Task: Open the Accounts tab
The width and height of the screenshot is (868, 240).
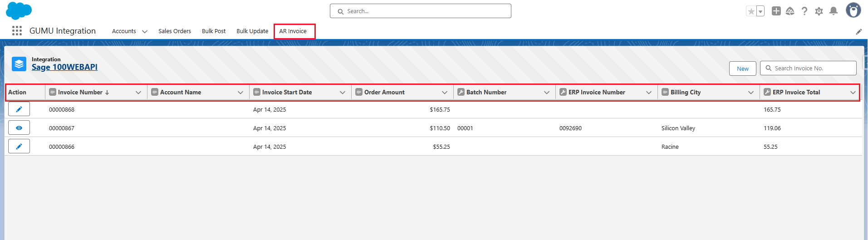Action: pos(124,31)
